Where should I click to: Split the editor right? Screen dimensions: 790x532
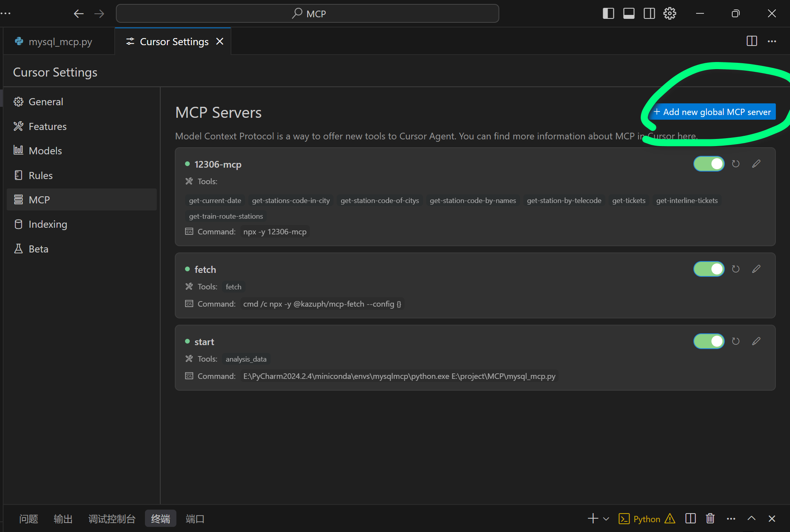coord(752,41)
